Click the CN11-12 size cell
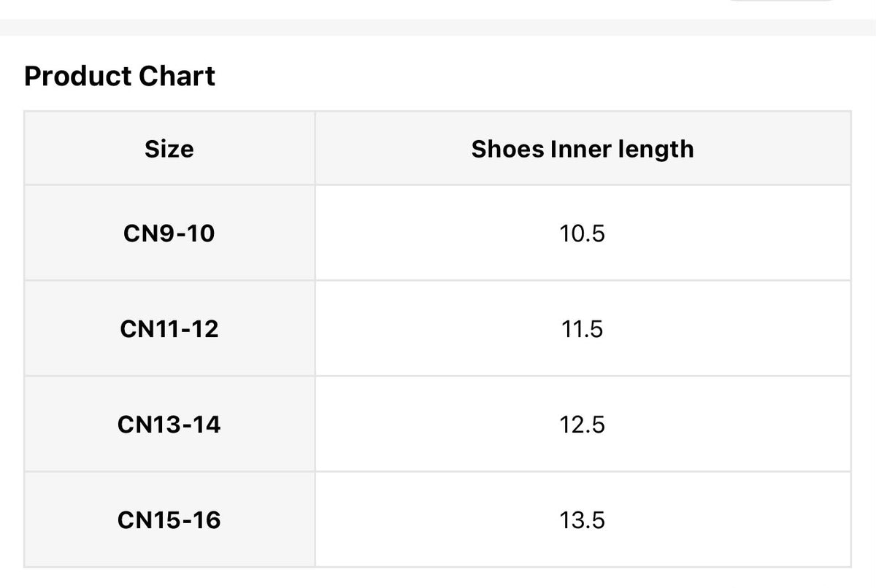 point(169,329)
